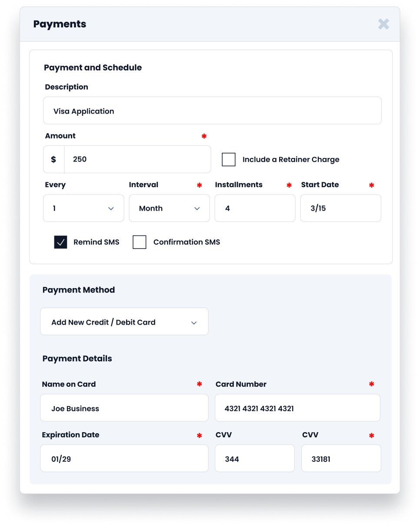Click the chevron in the Payment Method dropdown
This screenshot has height=527, width=420.
[194, 322]
